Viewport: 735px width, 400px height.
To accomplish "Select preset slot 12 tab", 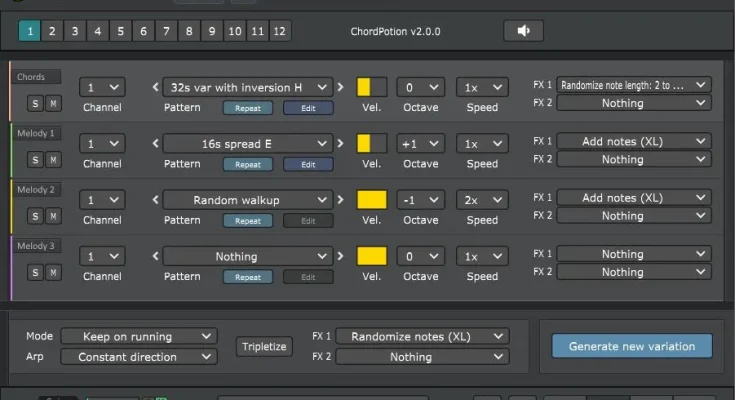I will pyautogui.click(x=279, y=31).
